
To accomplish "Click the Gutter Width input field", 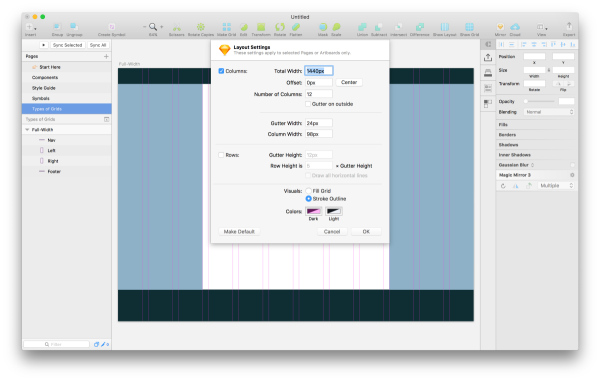I will pyautogui.click(x=319, y=123).
